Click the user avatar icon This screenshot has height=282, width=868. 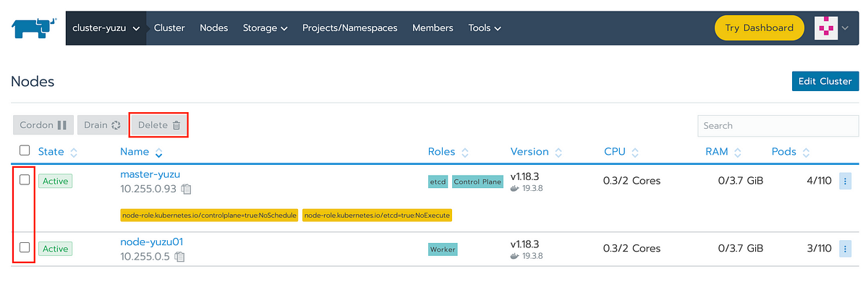click(825, 28)
